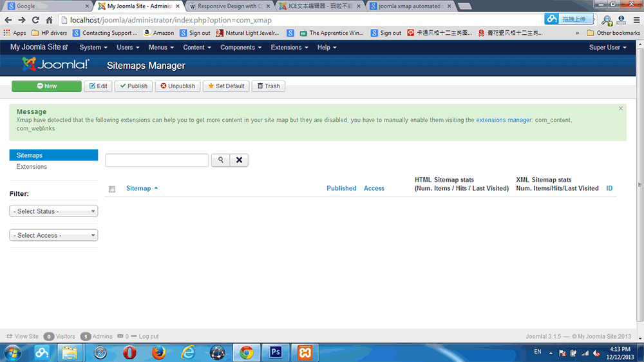Screen dimensions: 644x362
Task: Click the browser Back arrow
Action: tap(8, 20)
